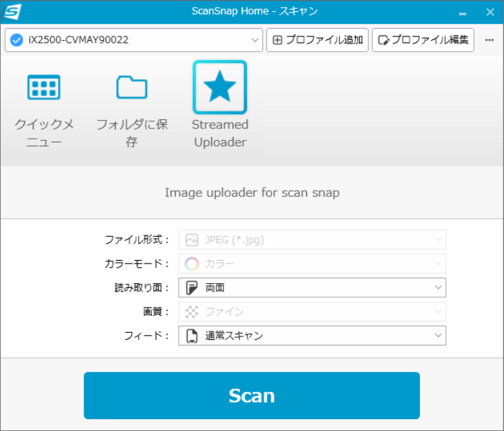Expand the フィード 通常スキャン dropdown

coord(438,336)
